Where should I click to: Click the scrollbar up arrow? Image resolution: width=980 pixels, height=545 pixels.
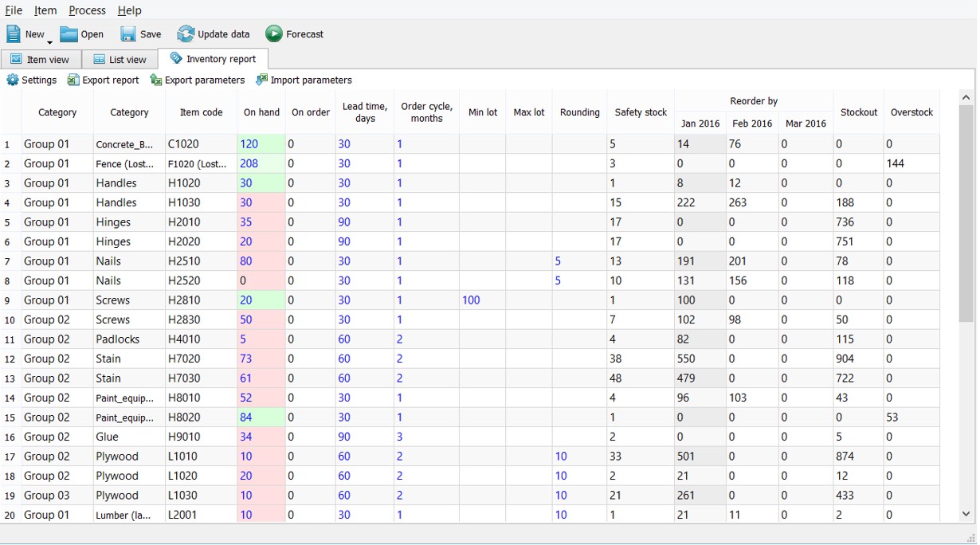pyautogui.click(x=966, y=98)
